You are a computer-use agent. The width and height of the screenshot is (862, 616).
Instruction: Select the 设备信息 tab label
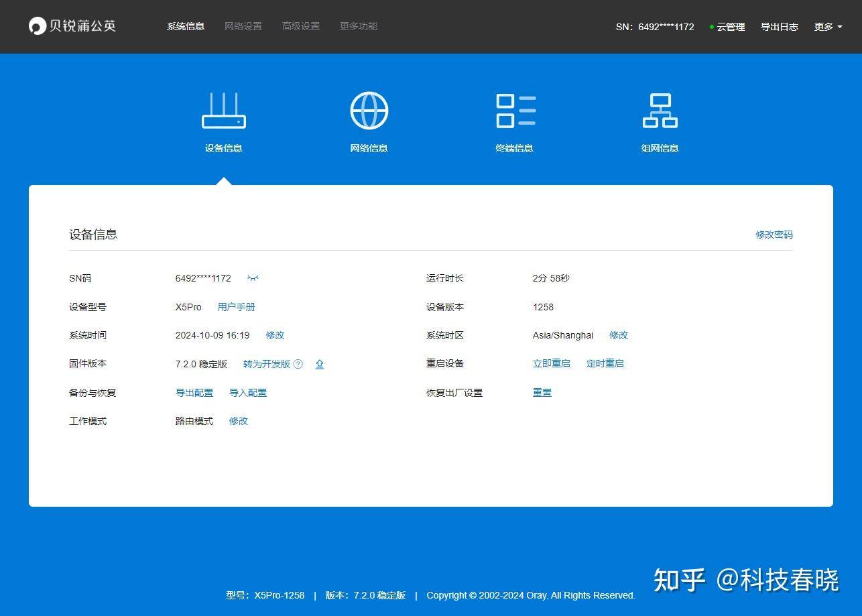click(224, 148)
